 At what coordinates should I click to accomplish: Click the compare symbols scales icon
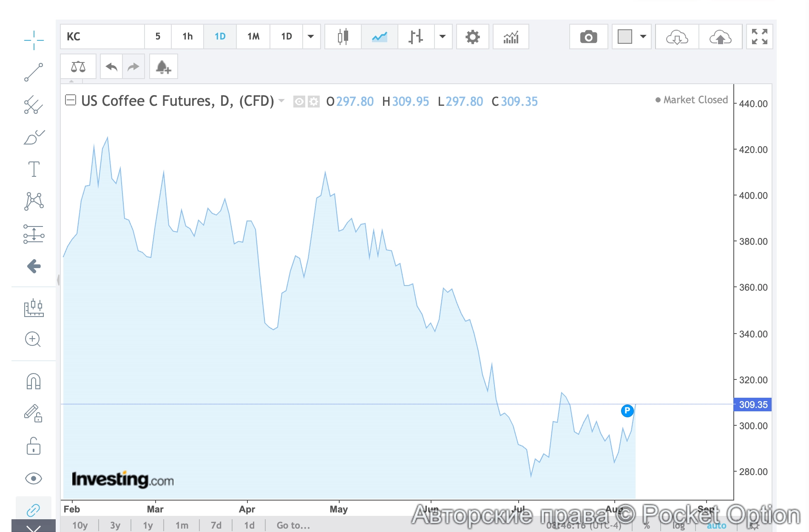coord(78,67)
